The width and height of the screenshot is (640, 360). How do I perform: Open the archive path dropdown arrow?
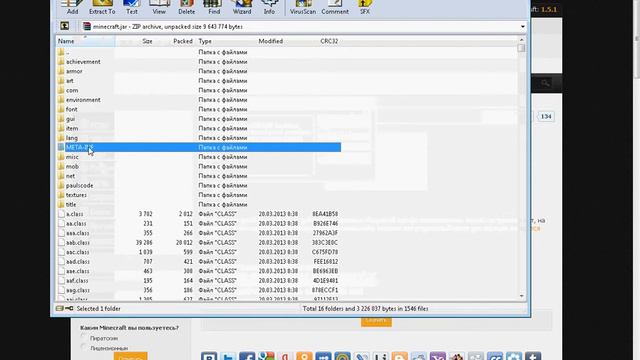(x=522, y=27)
